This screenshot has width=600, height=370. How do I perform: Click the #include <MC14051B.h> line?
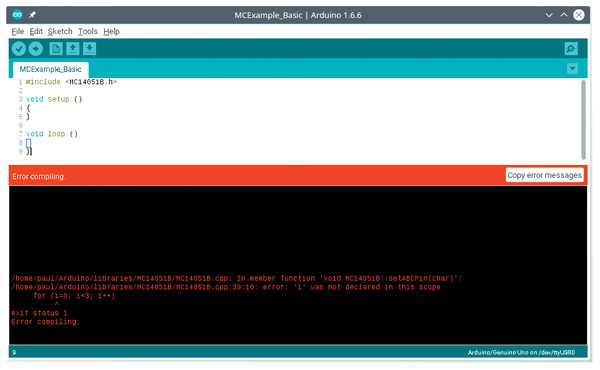click(x=71, y=82)
